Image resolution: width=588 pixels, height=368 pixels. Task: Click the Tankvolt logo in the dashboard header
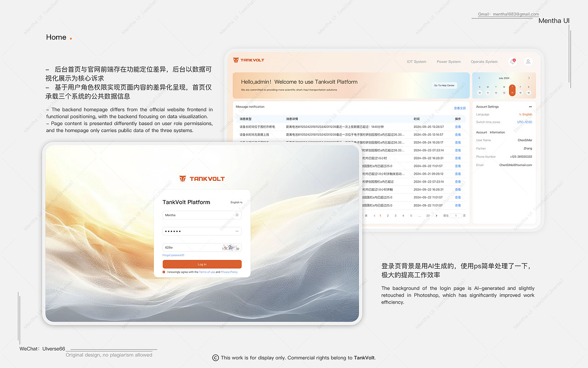pos(249,60)
